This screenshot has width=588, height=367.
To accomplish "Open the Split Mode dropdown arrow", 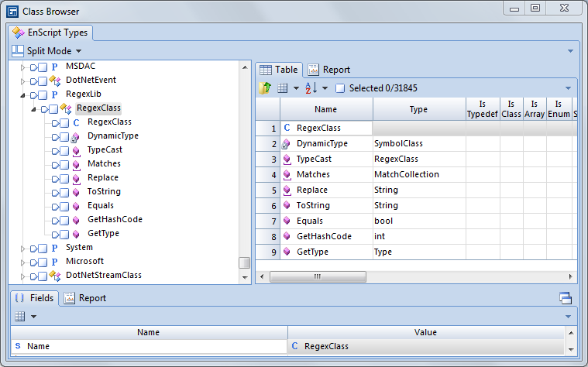I will tap(79, 51).
